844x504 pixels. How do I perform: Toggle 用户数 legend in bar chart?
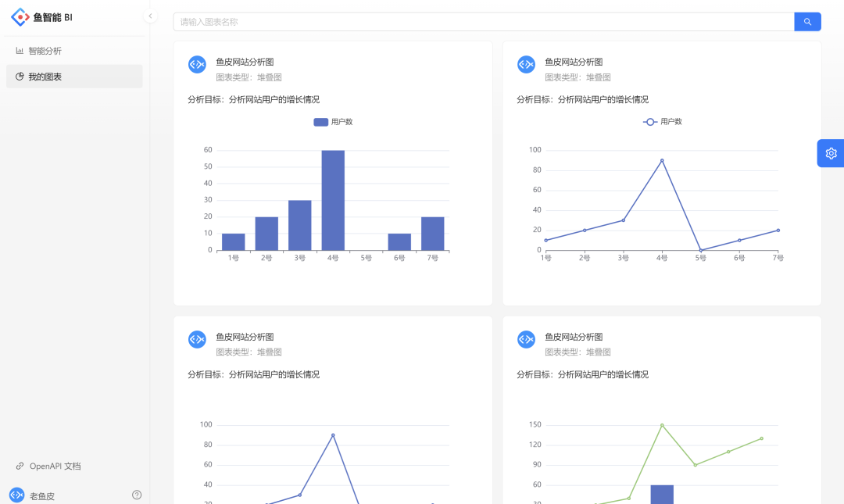point(333,122)
